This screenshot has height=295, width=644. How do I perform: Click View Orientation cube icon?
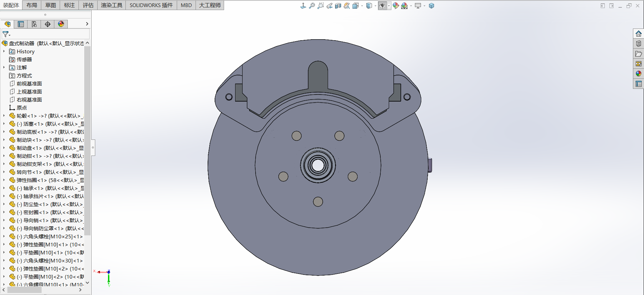[356, 6]
